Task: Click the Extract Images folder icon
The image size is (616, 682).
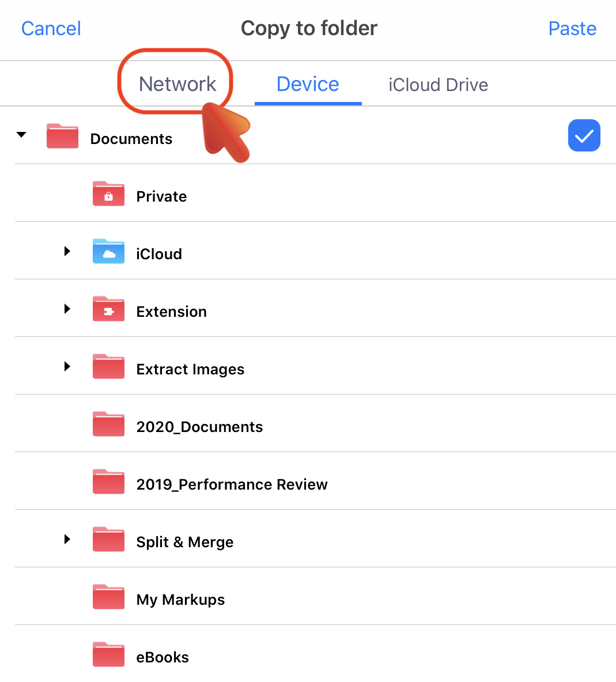Action: (x=108, y=366)
